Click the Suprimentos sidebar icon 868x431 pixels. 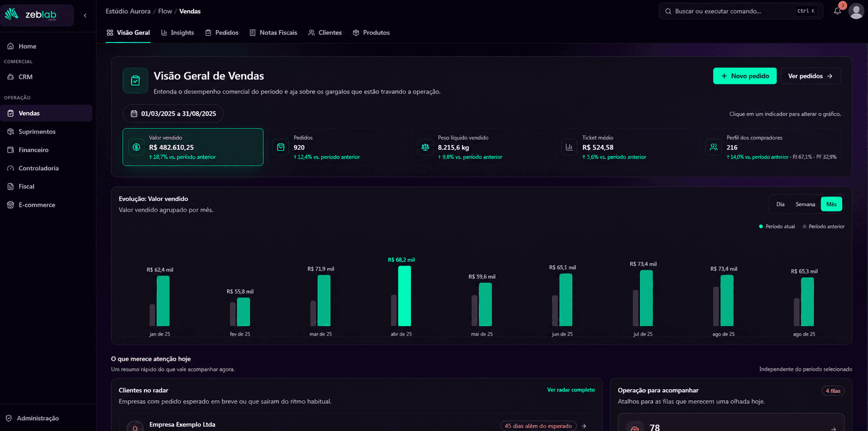tap(10, 132)
